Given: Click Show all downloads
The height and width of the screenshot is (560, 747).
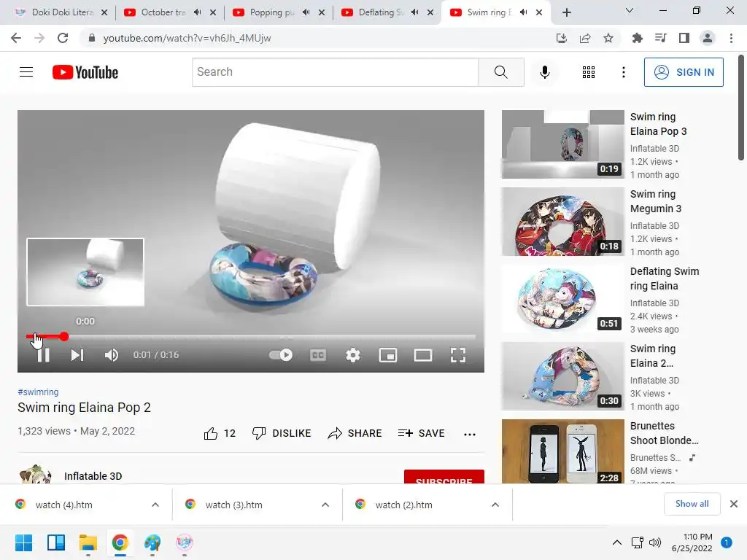Looking at the screenshot, I should point(692,504).
